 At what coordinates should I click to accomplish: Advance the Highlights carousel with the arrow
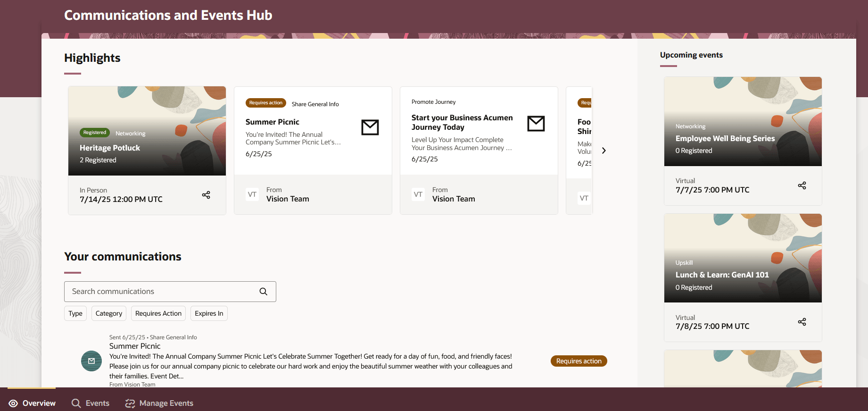604,151
